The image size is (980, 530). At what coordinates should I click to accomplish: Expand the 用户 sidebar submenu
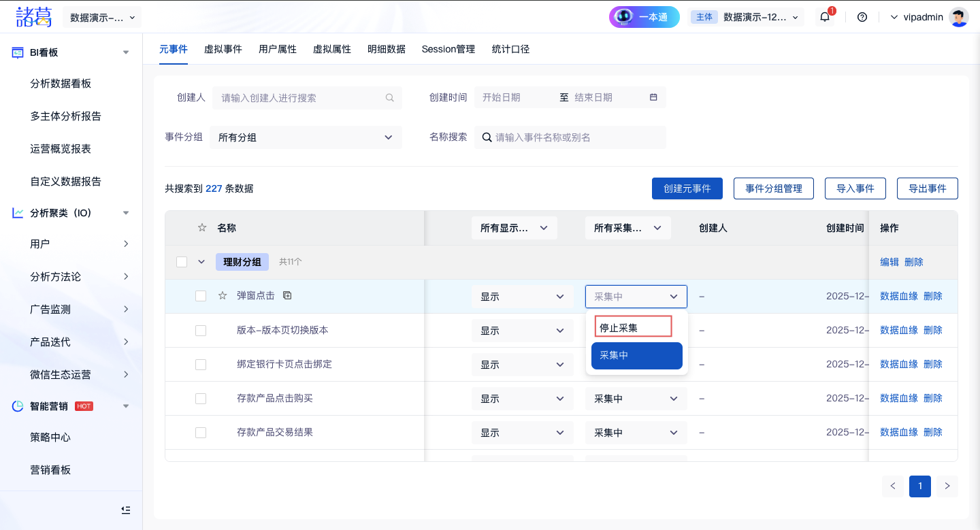126,244
